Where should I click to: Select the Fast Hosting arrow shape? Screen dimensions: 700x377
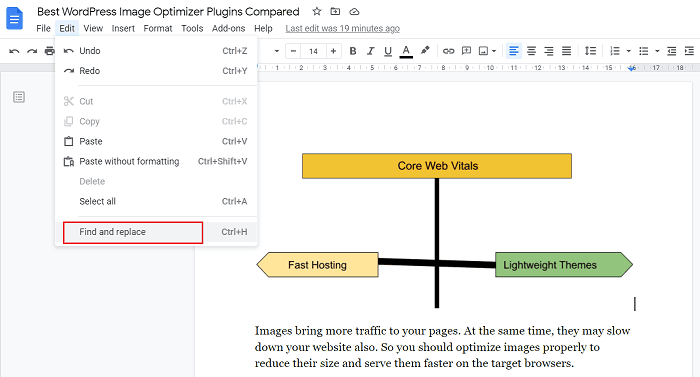pyautogui.click(x=317, y=265)
